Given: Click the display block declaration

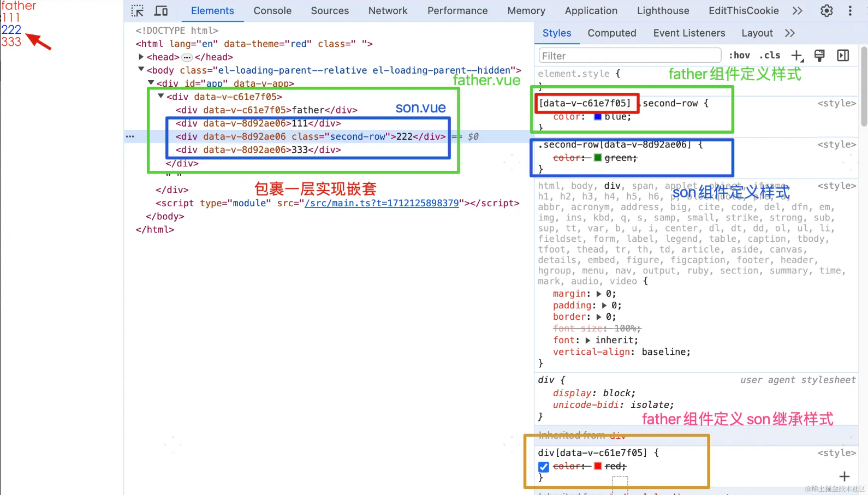Looking at the screenshot, I should click(x=594, y=393).
